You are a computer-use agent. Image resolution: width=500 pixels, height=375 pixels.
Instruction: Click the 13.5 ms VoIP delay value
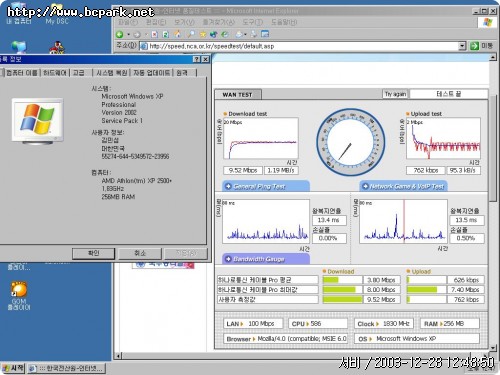pos(467,220)
